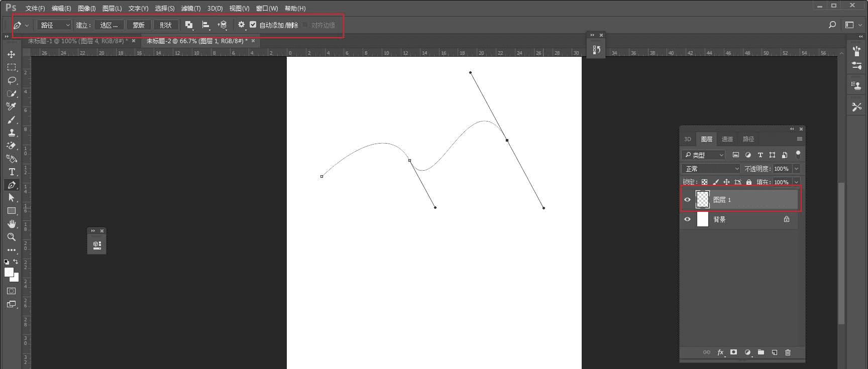The width and height of the screenshot is (868, 369).
Task: Click the link layers icon
Action: tap(707, 352)
